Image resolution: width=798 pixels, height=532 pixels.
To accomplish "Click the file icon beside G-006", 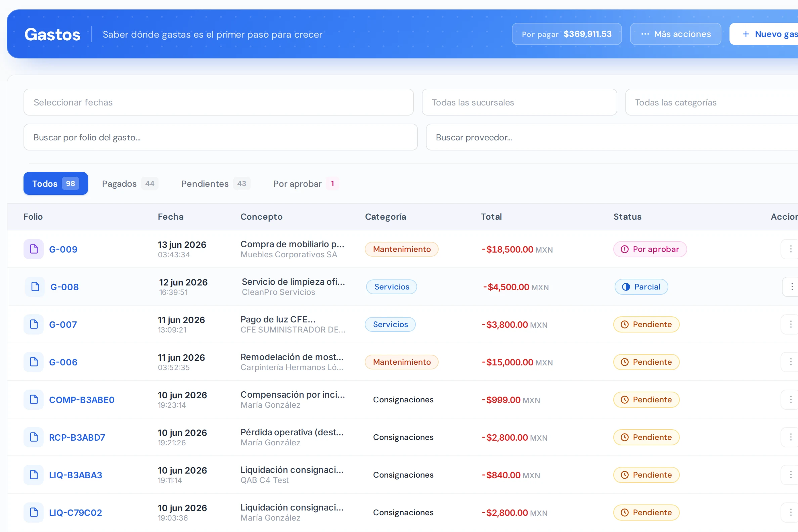I will [34, 362].
